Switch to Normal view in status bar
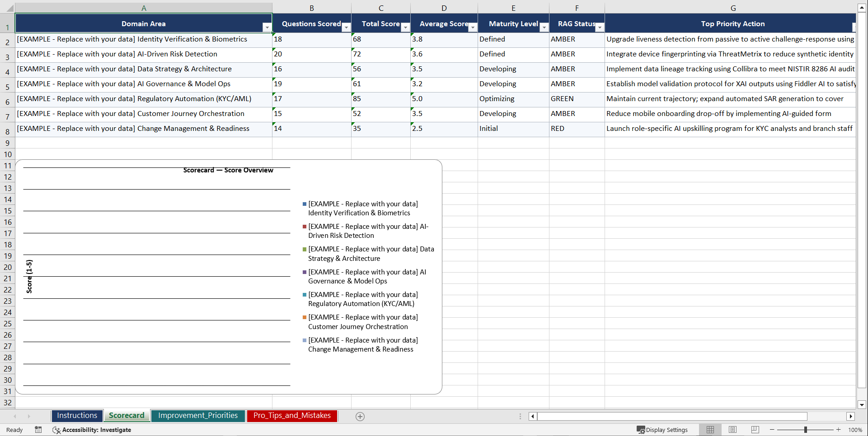Viewport: 868px width, 436px height. tap(710, 430)
